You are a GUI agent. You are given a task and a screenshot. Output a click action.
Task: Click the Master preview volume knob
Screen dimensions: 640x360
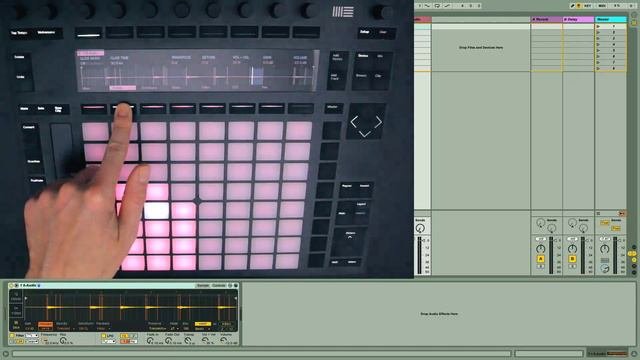click(604, 269)
